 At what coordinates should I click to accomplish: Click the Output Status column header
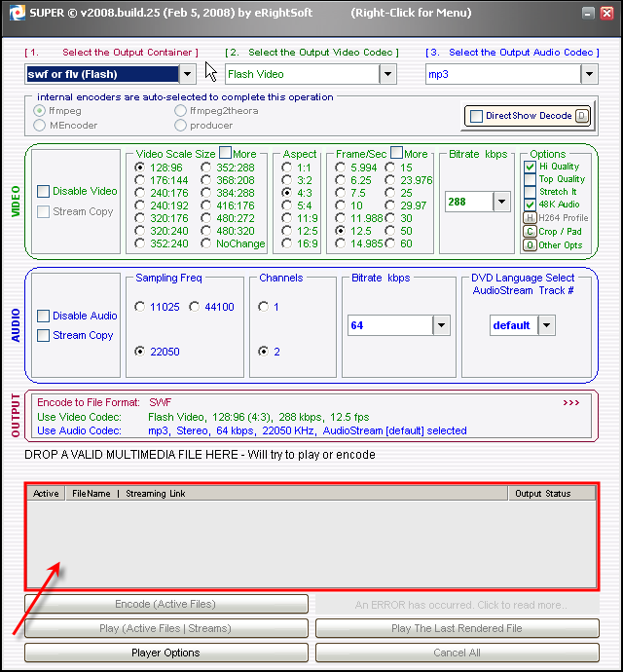point(543,494)
